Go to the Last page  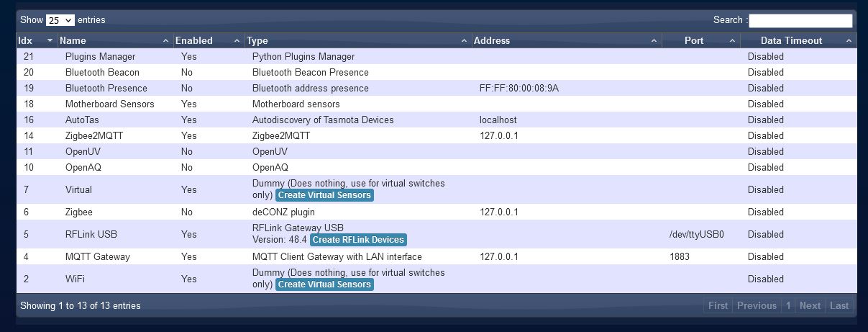(x=839, y=305)
